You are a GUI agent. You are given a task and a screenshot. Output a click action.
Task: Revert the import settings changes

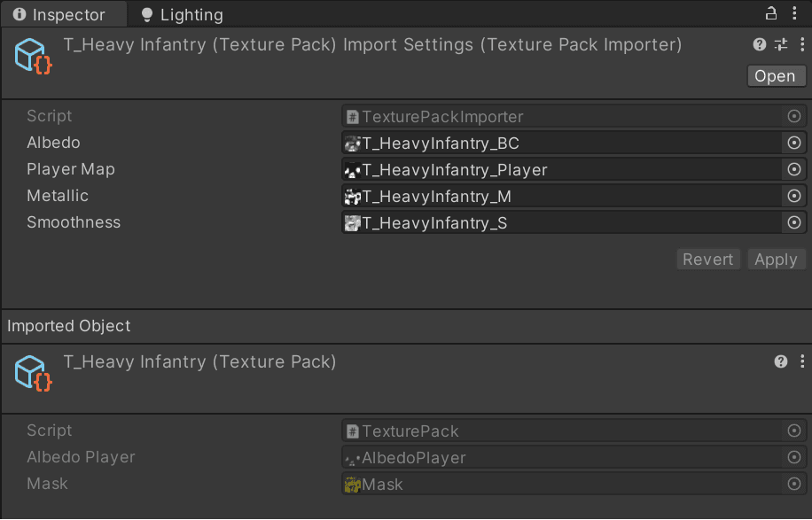708,260
